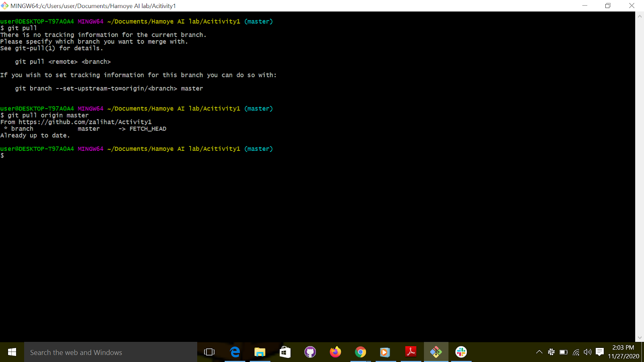This screenshot has height=362, width=644.
Task: Open the volume control icon
Action: tap(588, 352)
